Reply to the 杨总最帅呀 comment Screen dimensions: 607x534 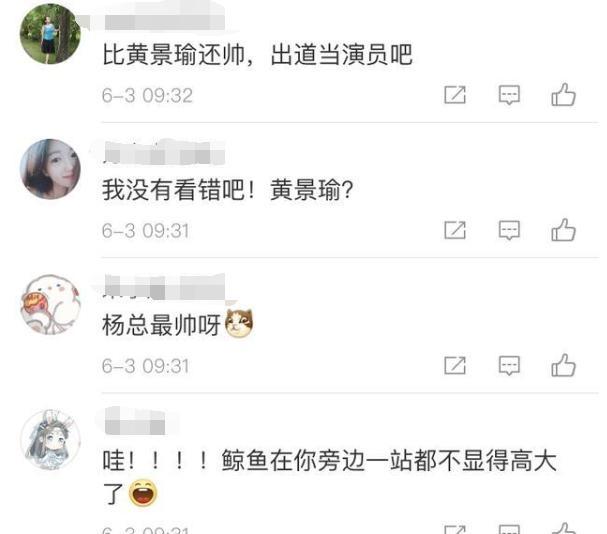click(x=509, y=365)
